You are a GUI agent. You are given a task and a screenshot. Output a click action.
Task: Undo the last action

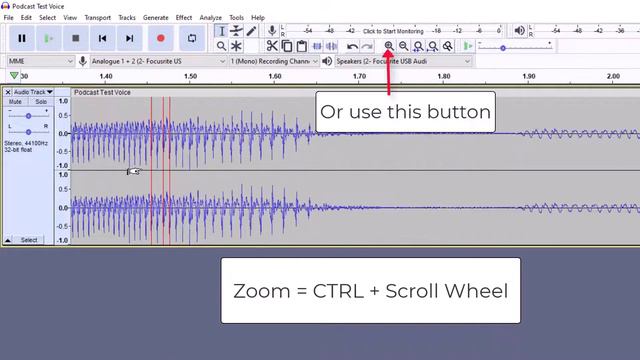coord(352,46)
